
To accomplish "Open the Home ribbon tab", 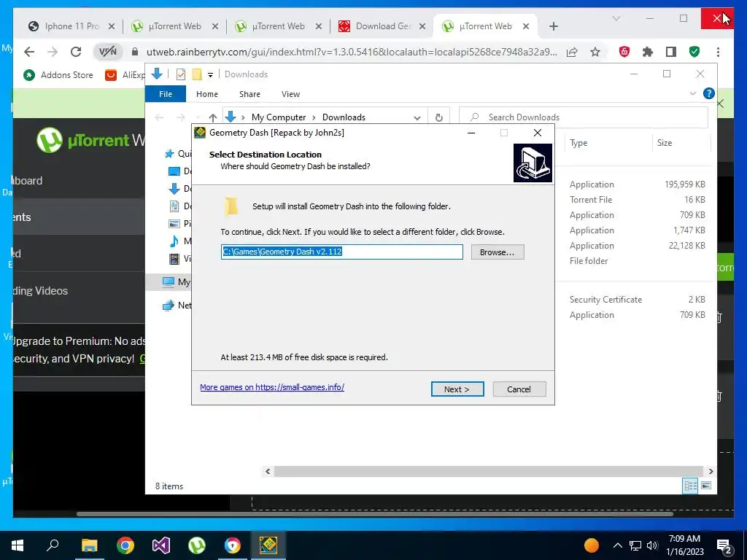I will click(x=206, y=94).
